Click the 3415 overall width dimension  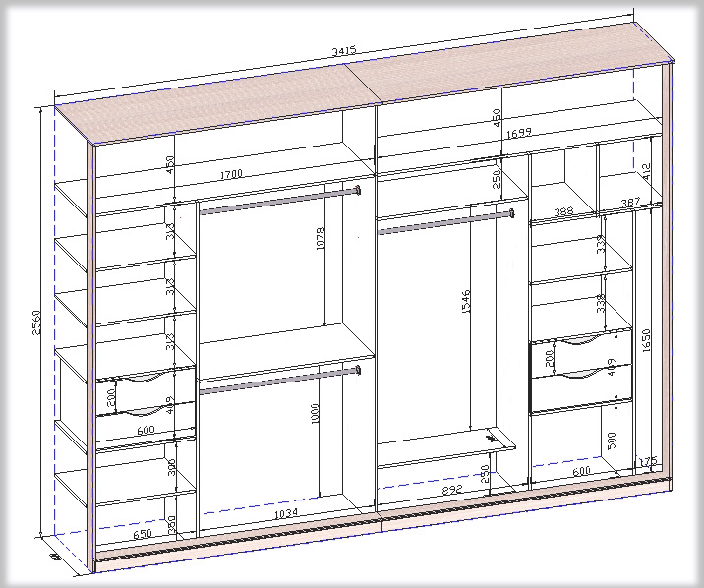point(344,50)
